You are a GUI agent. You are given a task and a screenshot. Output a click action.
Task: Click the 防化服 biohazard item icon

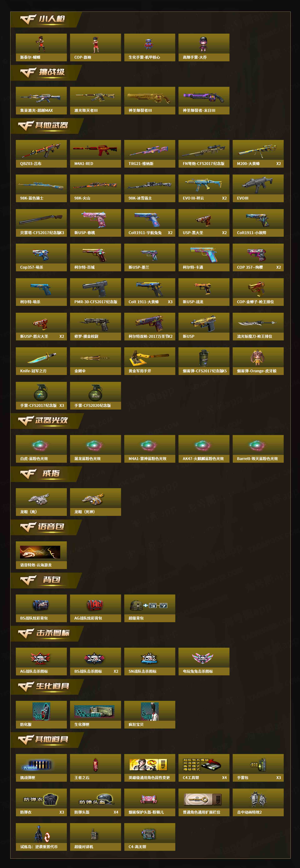(41, 711)
